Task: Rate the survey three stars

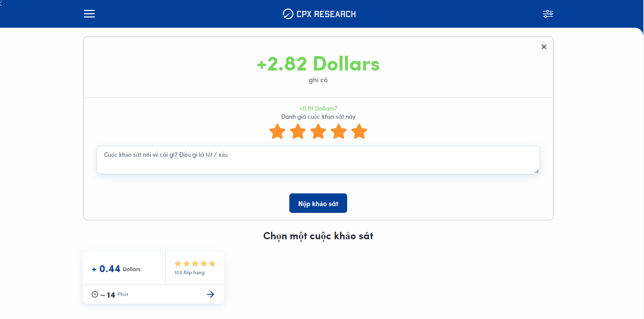Action: pyautogui.click(x=318, y=132)
